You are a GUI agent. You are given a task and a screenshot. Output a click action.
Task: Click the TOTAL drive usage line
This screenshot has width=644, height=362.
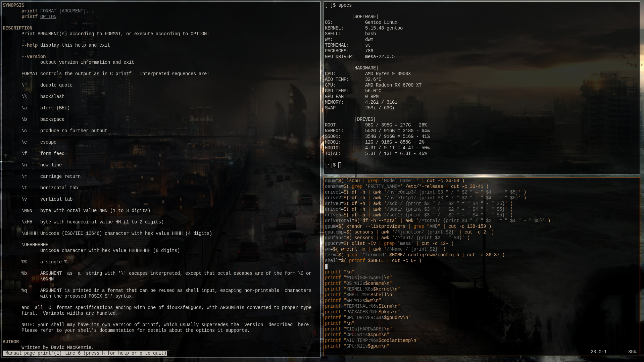(x=376, y=154)
